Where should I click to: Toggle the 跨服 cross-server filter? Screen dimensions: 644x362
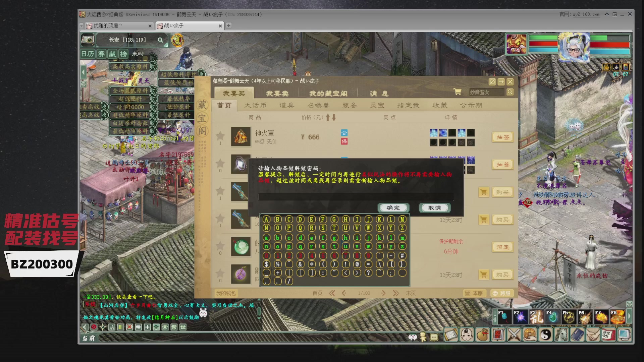pyautogui.click(x=501, y=293)
